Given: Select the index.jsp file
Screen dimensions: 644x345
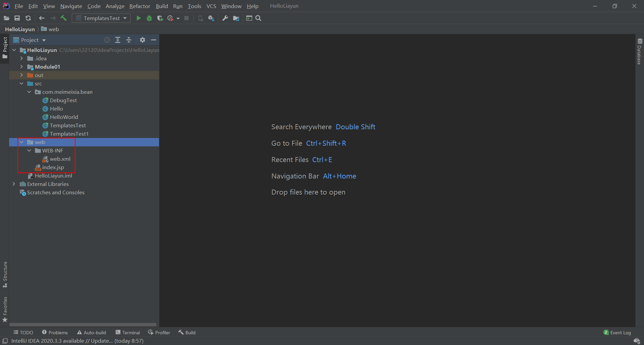Looking at the screenshot, I should pyautogui.click(x=53, y=167).
